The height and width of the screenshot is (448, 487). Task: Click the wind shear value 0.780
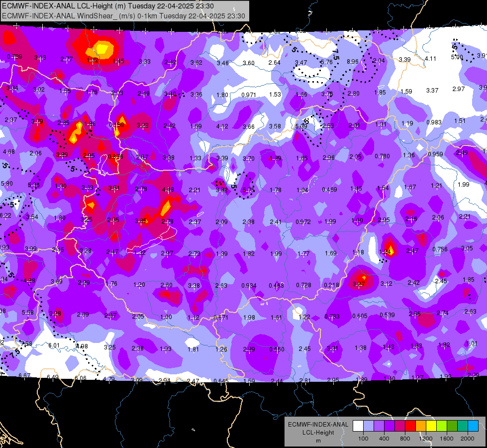tap(383, 156)
